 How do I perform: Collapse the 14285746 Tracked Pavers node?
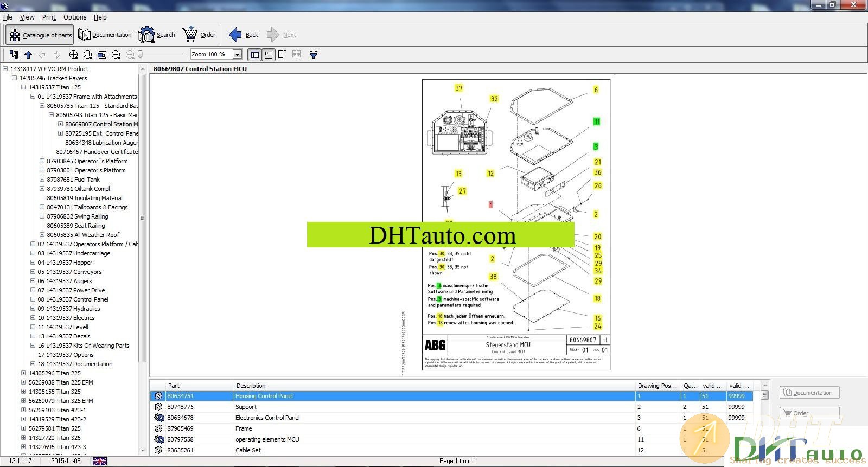click(15, 78)
